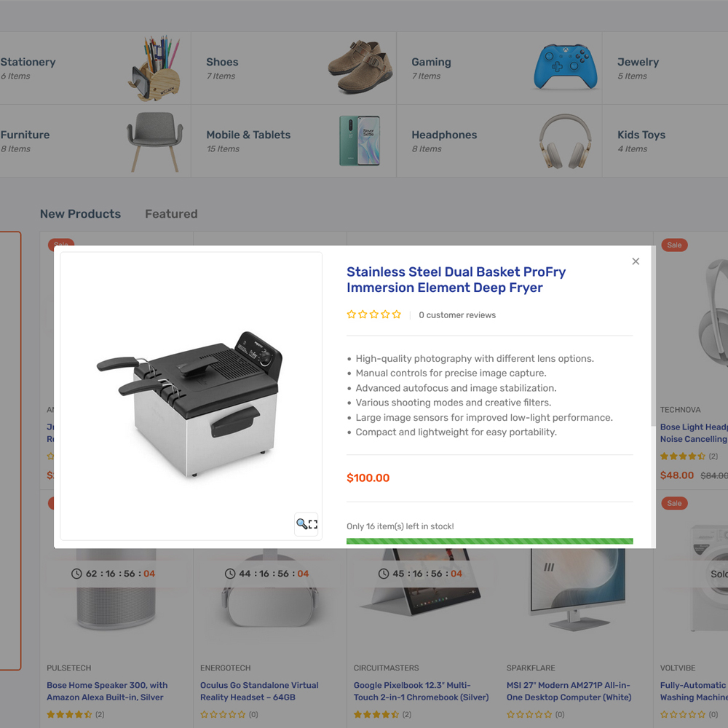Open the Mobile & Tablets phone icon
This screenshot has height=728, width=728.
(360, 141)
